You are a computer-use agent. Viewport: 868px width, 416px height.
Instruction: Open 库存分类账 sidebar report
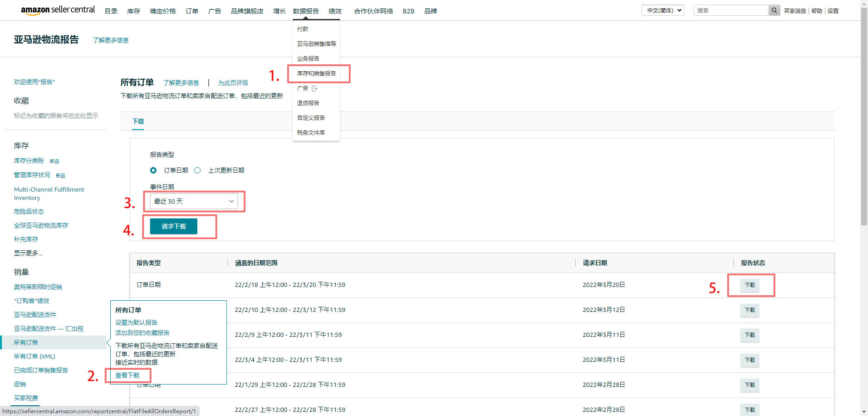click(29, 161)
